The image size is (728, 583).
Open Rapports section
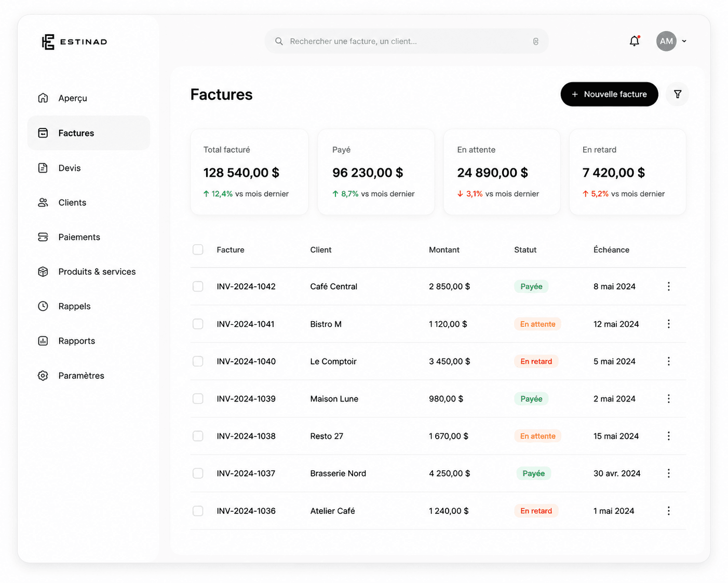point(89,341)
